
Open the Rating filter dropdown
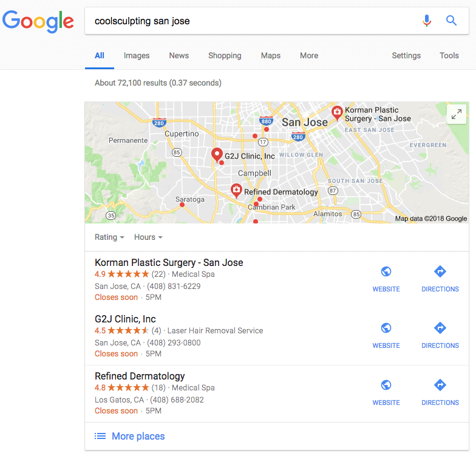point(109,237)
